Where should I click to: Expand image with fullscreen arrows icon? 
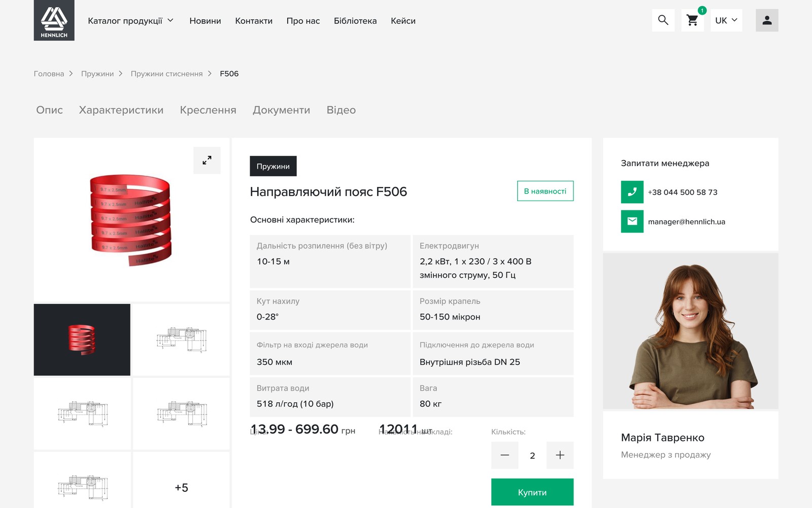click(207, 161)
